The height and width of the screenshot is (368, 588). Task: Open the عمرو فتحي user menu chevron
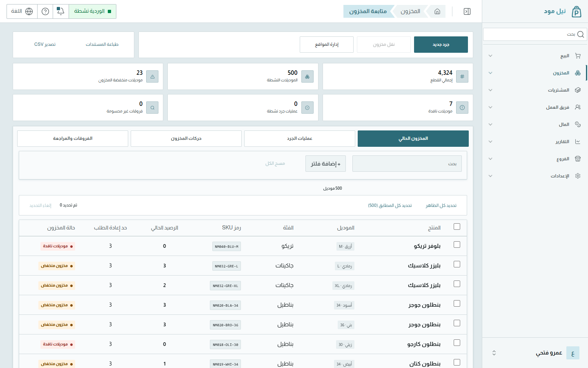pyautogui.click(x=494, y=353)
